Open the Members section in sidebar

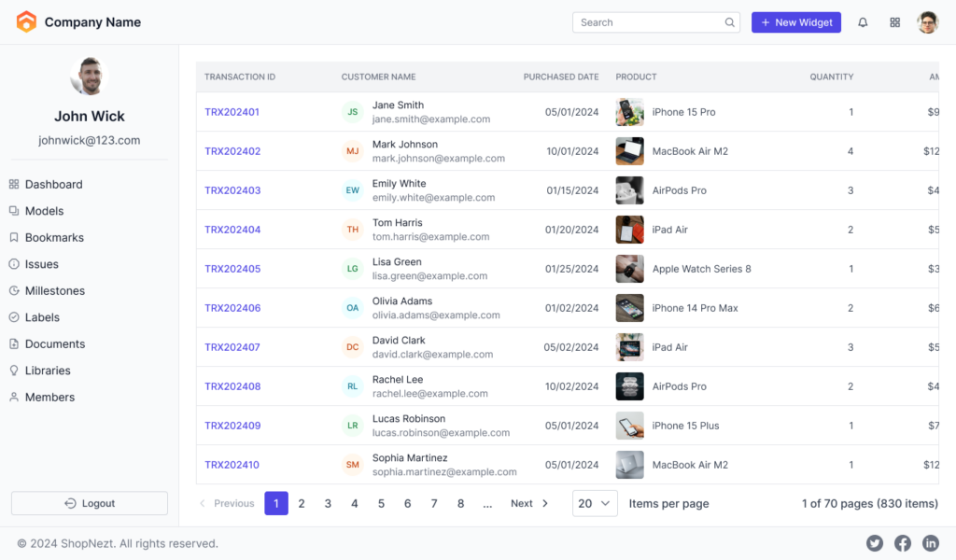click(51, 397)
